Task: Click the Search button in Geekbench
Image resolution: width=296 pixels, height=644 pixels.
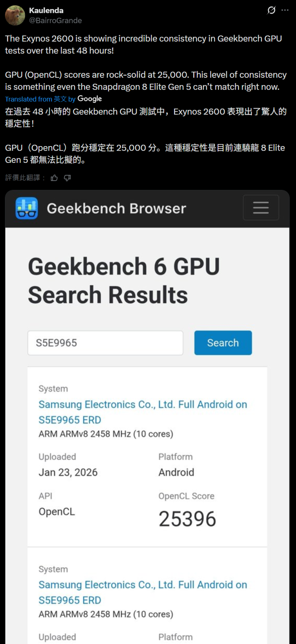Action: click(223, 343)
